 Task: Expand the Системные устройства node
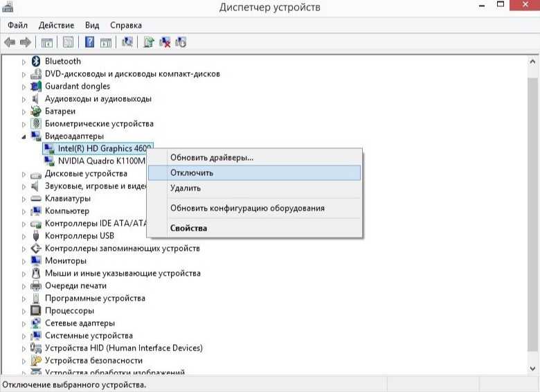(x=24, y=336)
